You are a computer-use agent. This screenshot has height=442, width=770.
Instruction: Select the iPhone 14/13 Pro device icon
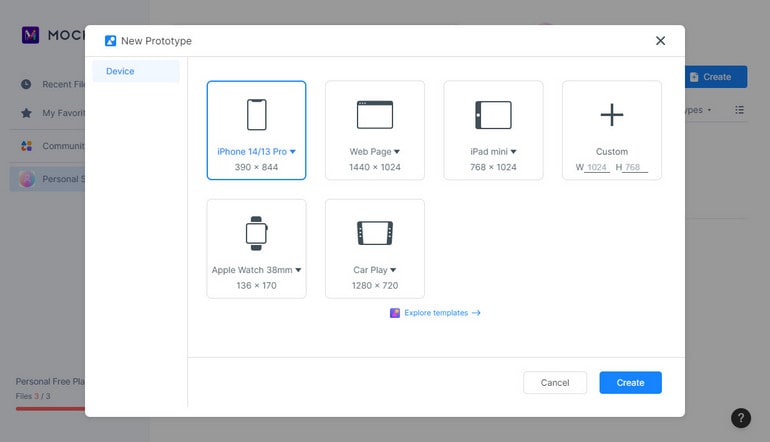(x=256, y=115)
